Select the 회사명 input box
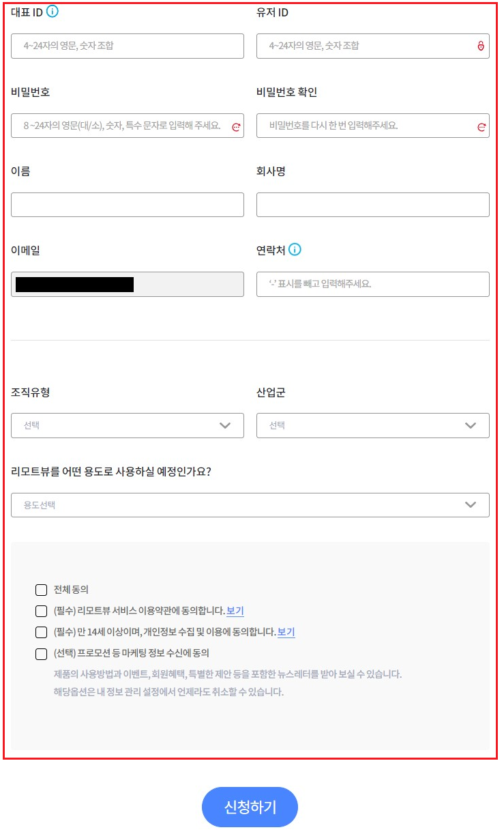 (x=373, y=205)
